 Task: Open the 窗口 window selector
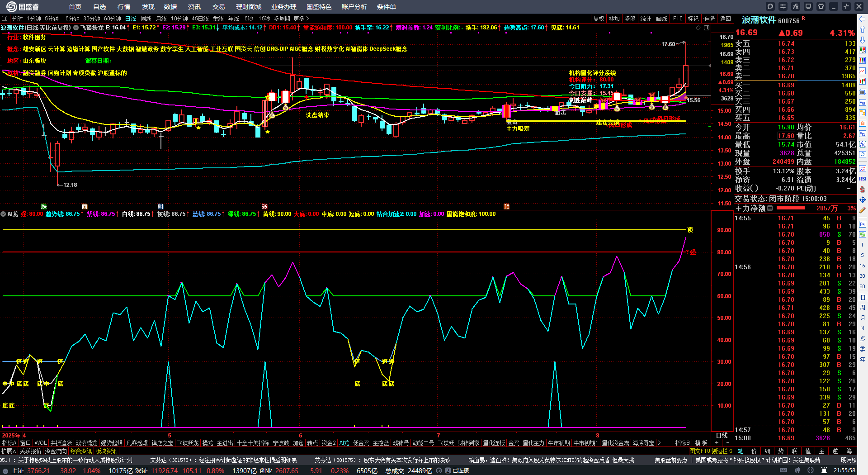25,443
